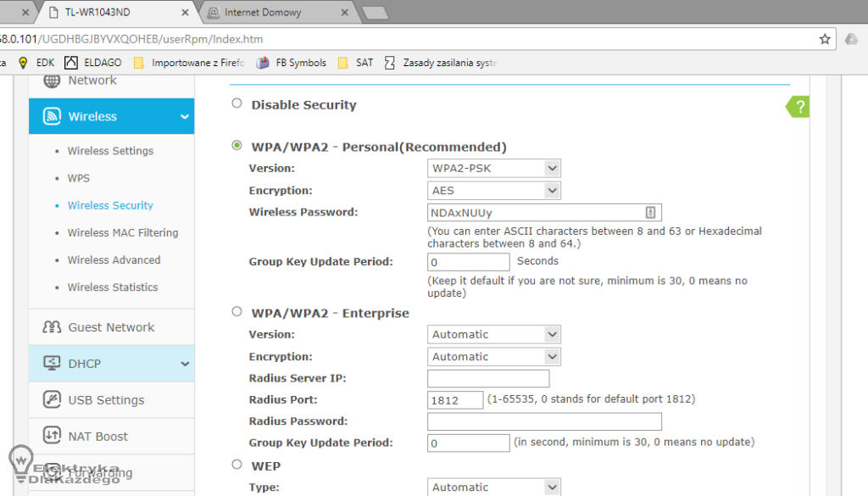Open Wireless MAC Filtering submenu item
The image size is (868, 496).
[123, 232]
